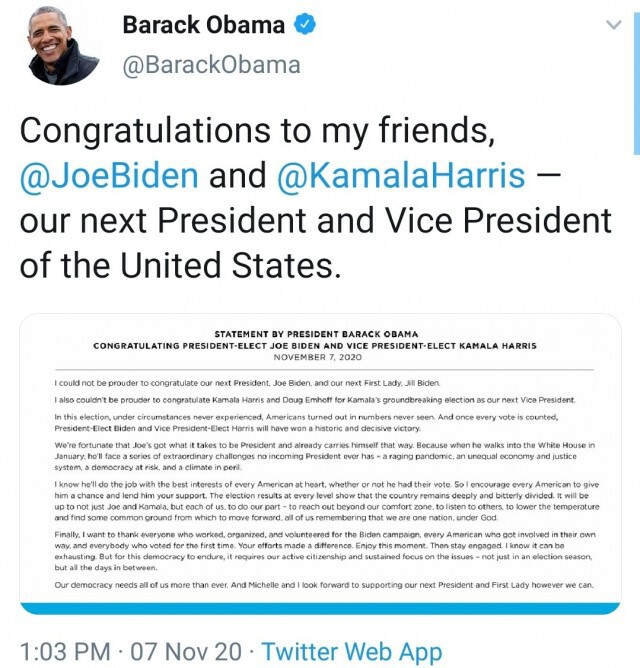Click the paragraph beginning 'Finally, I want to thank'

tap(325, 551)
